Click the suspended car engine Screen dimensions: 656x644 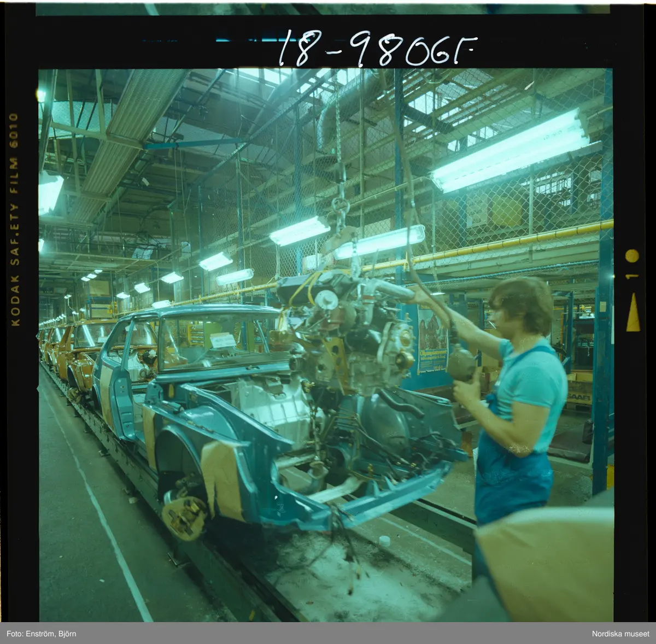click(350, 333)
